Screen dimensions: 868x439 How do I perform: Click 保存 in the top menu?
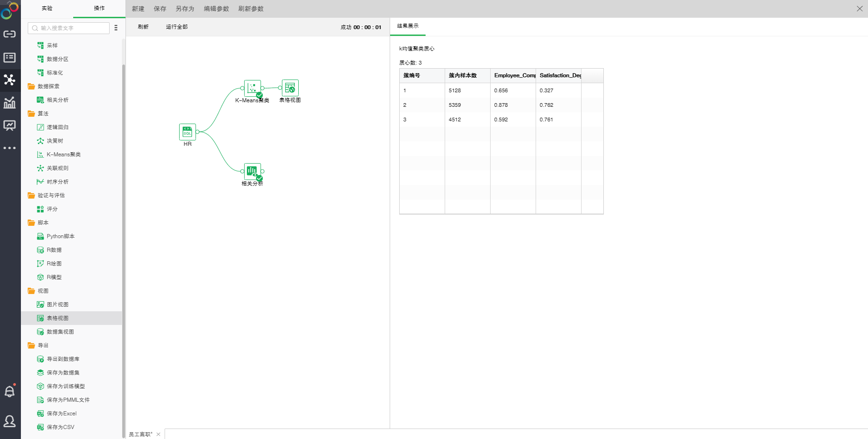[x=160, y=9]
